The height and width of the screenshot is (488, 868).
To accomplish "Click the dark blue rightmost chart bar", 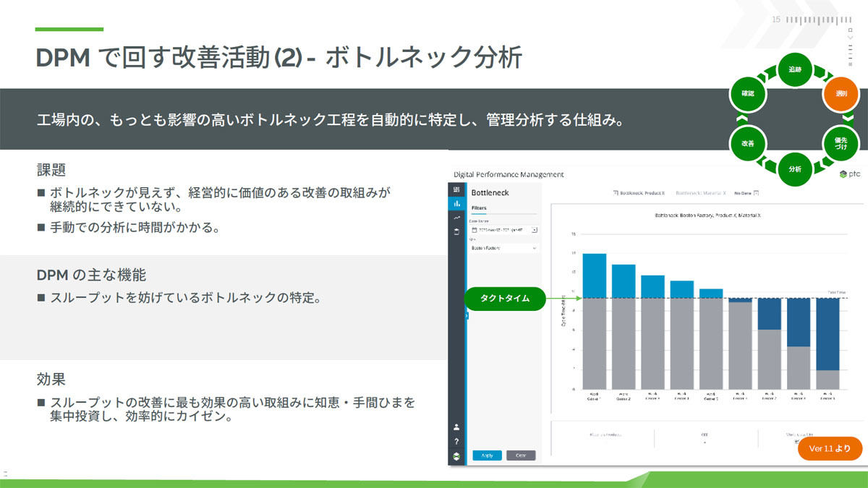I will [827, 334].
